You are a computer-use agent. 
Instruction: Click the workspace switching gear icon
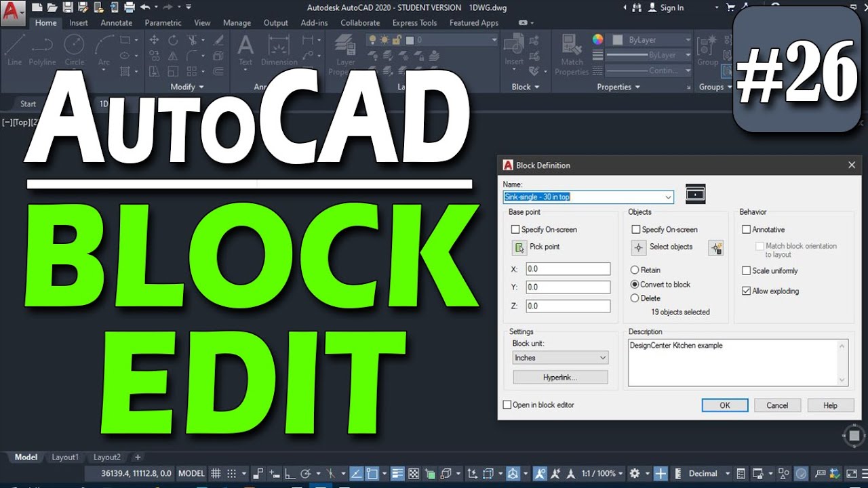pyautogui.click(x=635, y=474)
